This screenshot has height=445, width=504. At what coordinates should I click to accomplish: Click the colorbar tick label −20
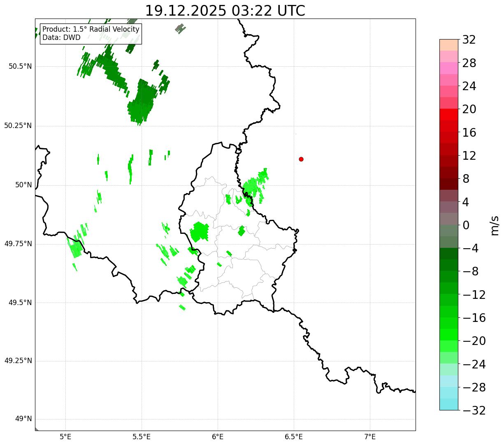pyautogui.click(x=474, y=341)
